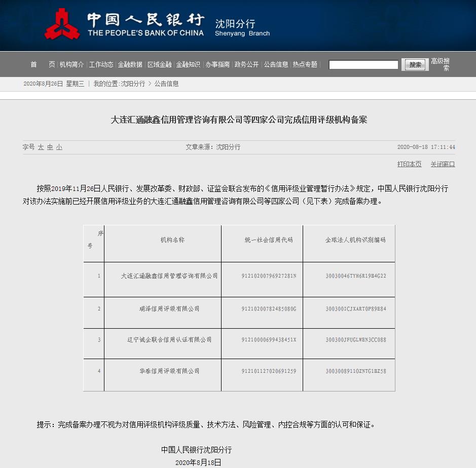Go to 政务公开 section
This screenshot has height=468, width=476.
pyautogui.click(x=246, y=65)
